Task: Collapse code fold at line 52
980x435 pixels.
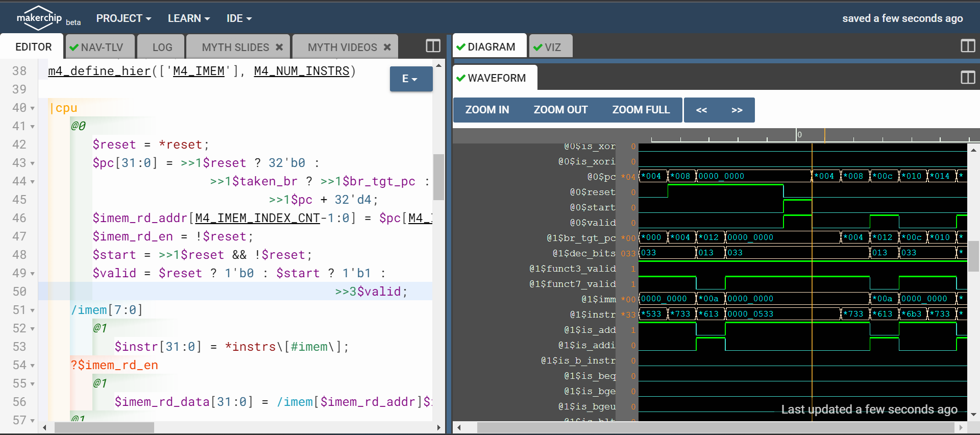Action: click(33, 329)
